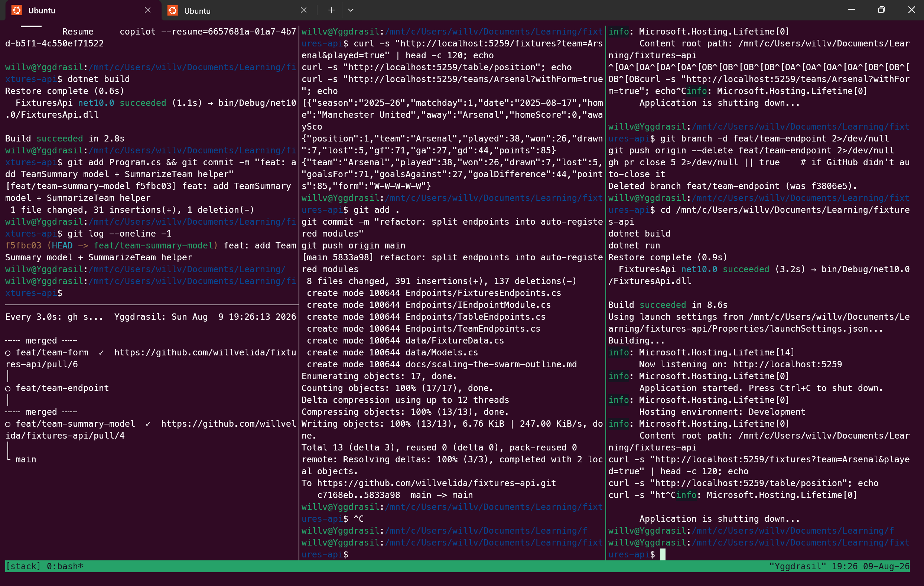This screenshot has width=924, height=586.
Task: Click the f5fbc03 commit hash in log output
Action: tap(23, 245)
